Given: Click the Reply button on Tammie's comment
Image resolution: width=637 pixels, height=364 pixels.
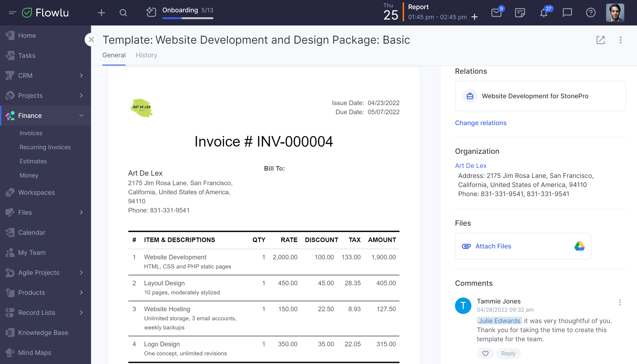Looking at the screenshot, I should pyautogui.click(x=508, y=354).
